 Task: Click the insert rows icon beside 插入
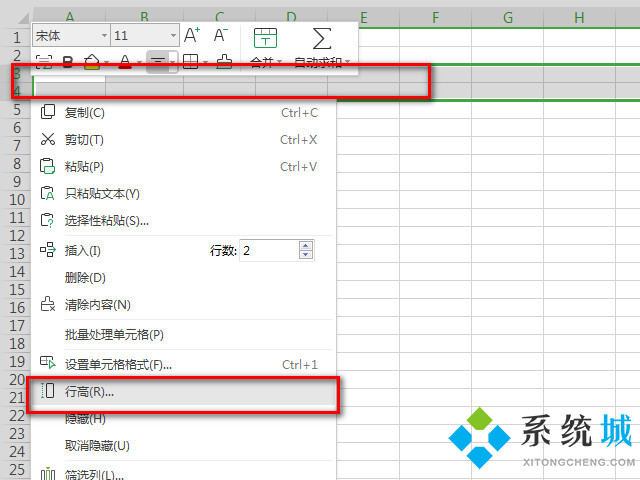48,249
